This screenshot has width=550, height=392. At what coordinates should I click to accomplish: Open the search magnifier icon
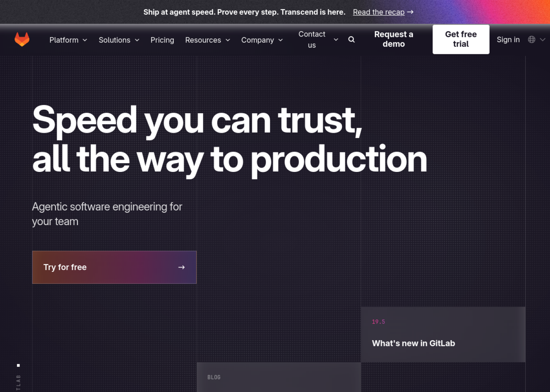click(x=351, y=39)
